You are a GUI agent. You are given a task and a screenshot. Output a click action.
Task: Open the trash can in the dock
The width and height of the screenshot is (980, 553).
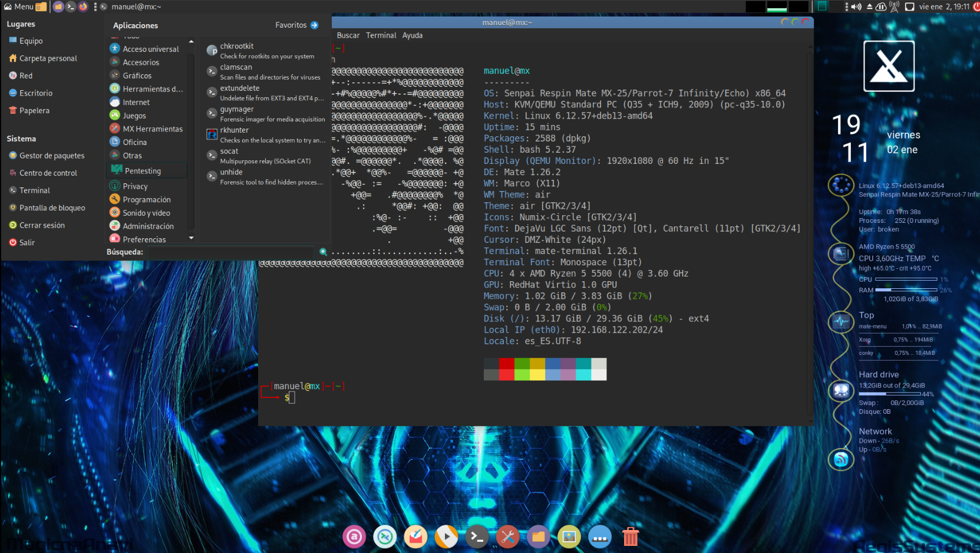click(x=630, y=537)
